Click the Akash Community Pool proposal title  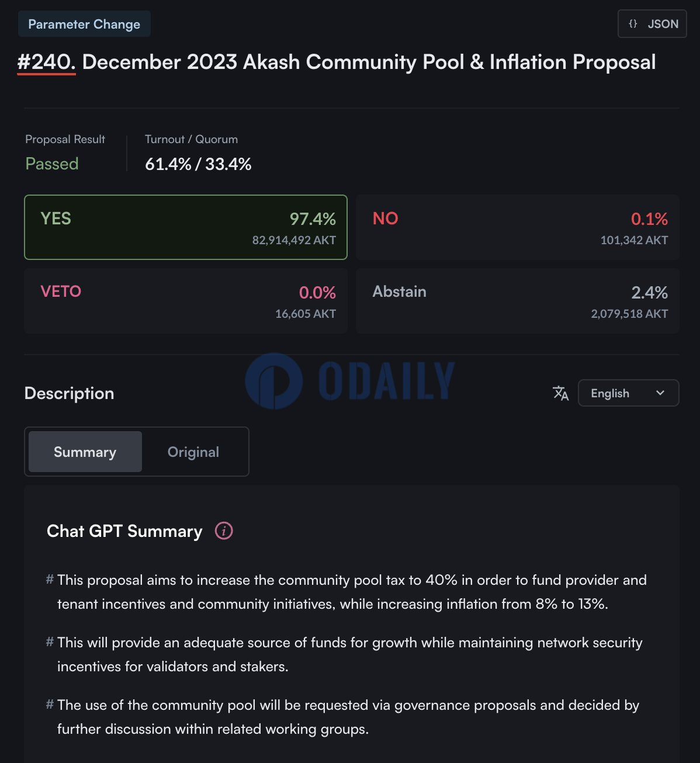(369, 62)
